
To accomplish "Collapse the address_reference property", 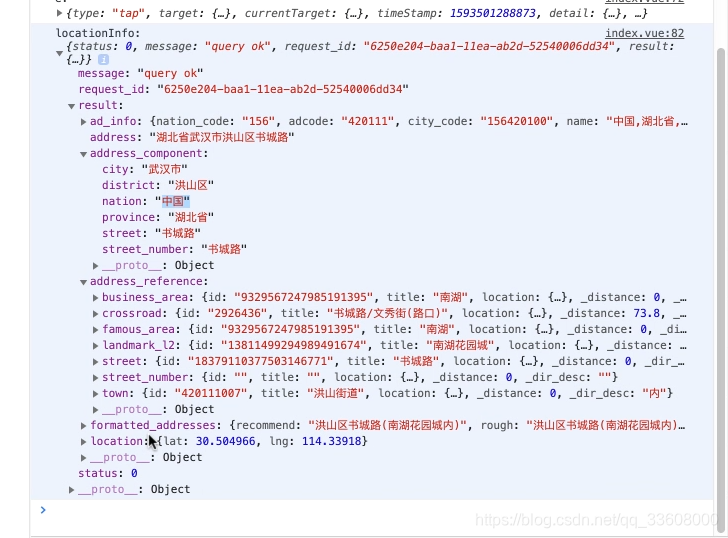I will [x=84, y=282].
